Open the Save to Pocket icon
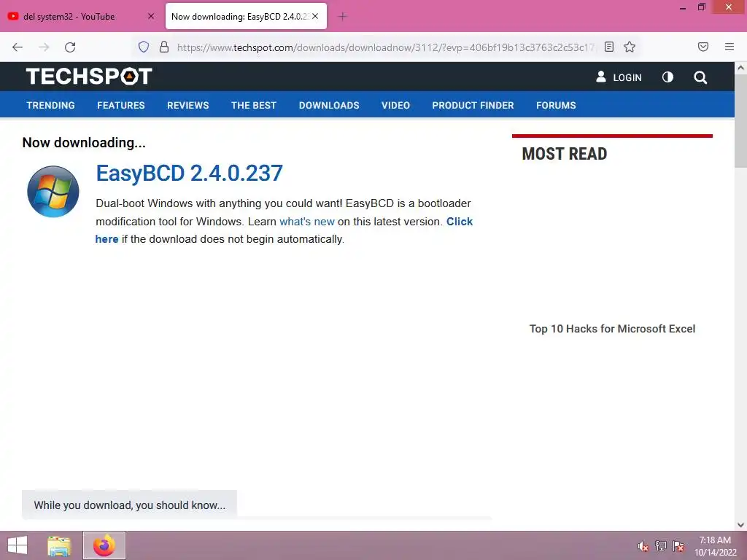 click(x=703, y=47)
